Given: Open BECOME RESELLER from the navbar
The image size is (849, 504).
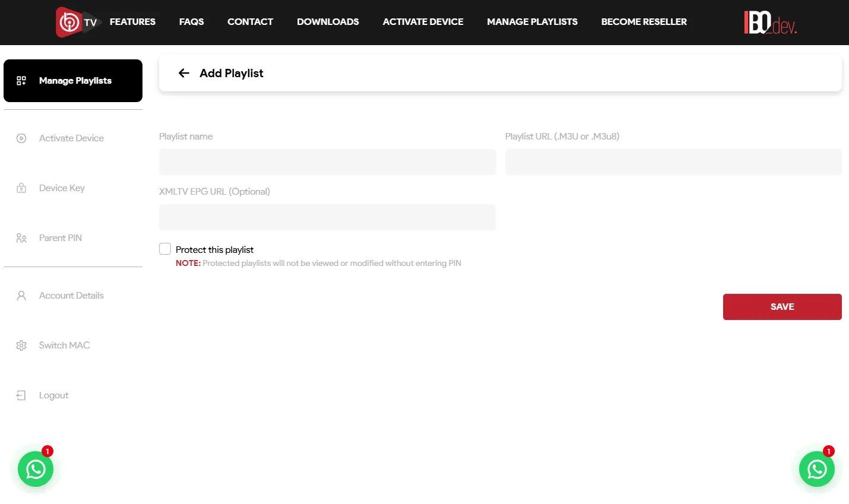Looking at the screenshot, I should point(644,21).
